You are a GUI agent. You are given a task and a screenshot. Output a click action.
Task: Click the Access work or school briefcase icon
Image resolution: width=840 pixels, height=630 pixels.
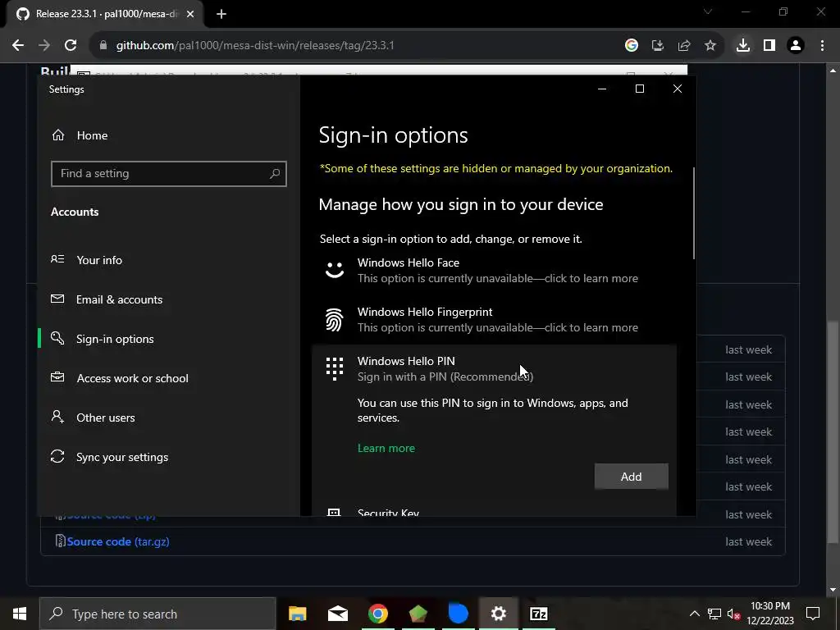(57, 377)
